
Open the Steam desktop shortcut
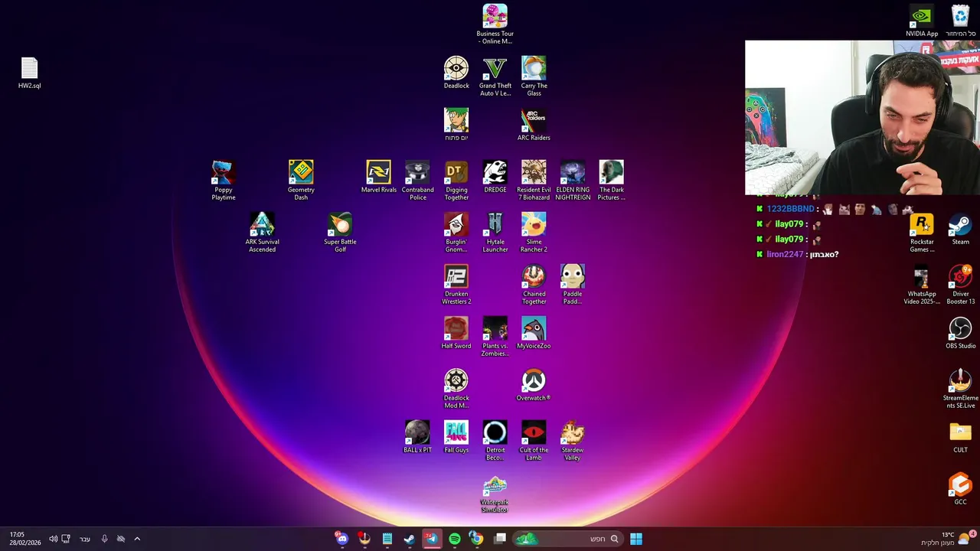pos(960,229)
